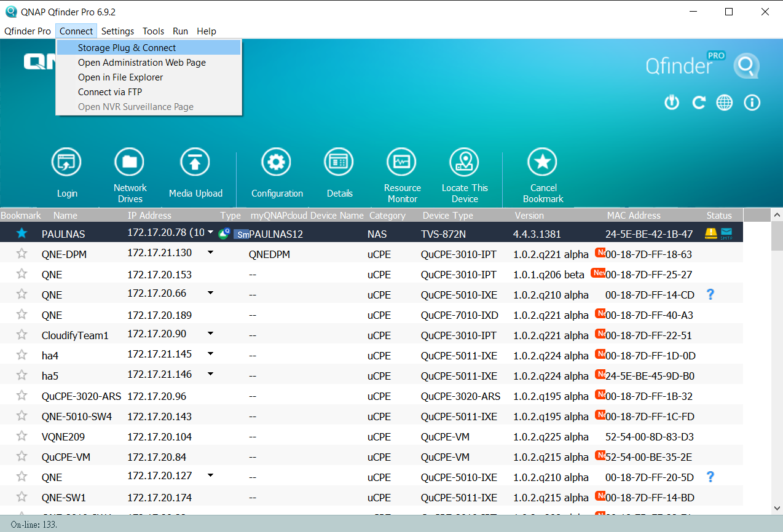Toggle the bookmark star for CloudifyTeam1

22,335
